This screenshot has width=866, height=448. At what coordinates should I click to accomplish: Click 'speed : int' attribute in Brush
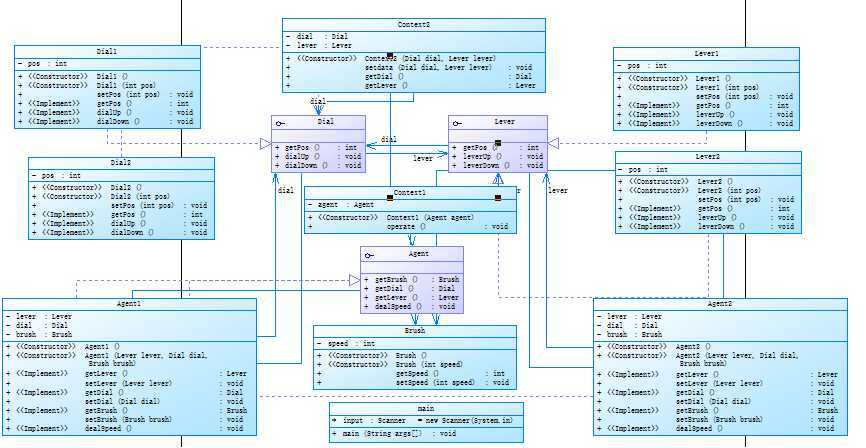346,344
